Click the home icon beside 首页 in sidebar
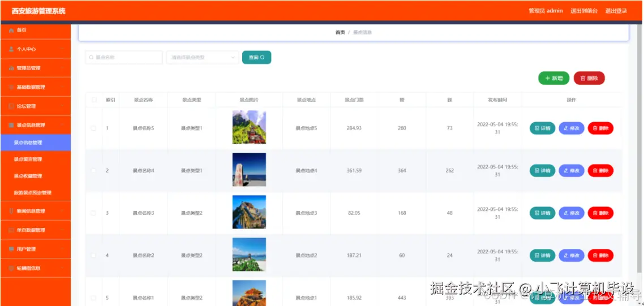Viewport: 644px width, 306px height. coord(11,31)
